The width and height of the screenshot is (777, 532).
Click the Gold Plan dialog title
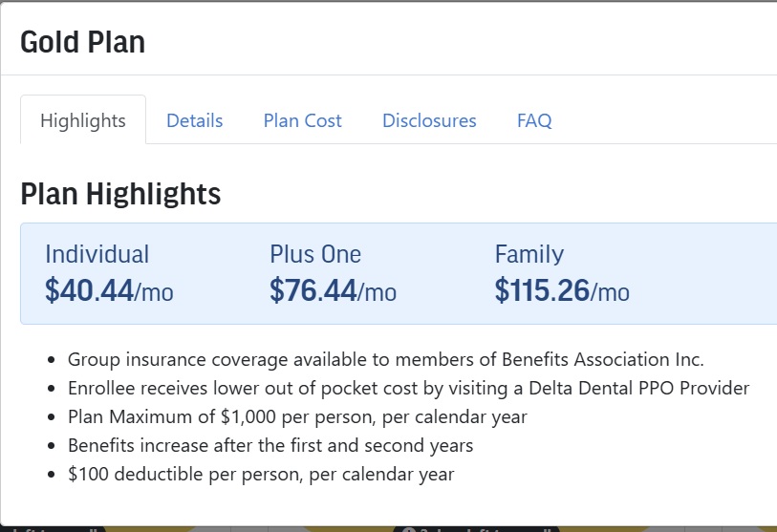(x=83, y=42)
